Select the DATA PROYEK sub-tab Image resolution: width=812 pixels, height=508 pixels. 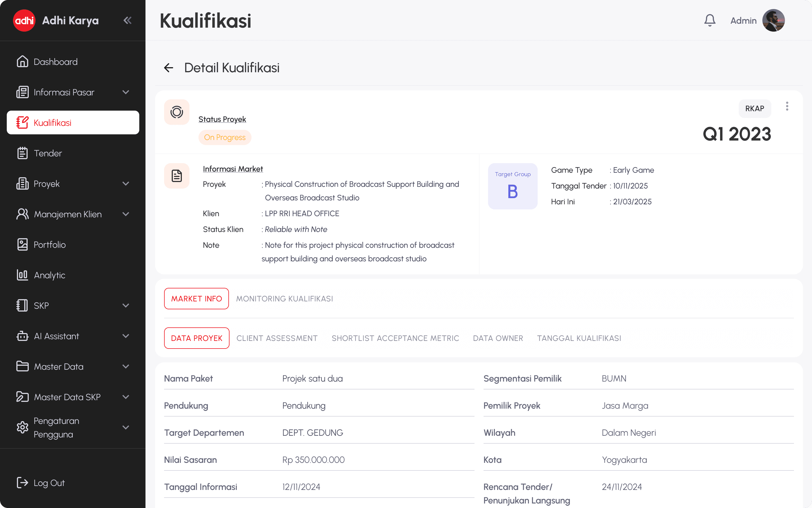tap(197, 338)
